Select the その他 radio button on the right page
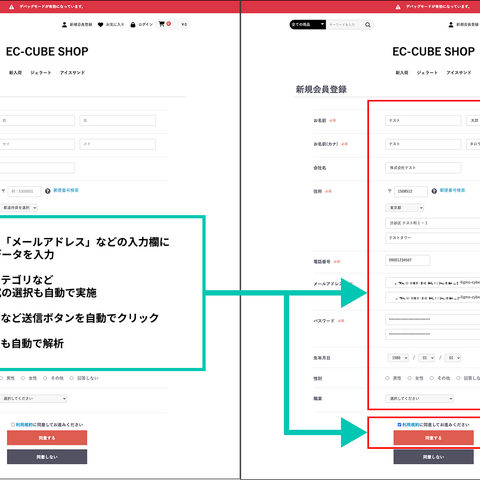480x480 pixels. tap(432, 378)
